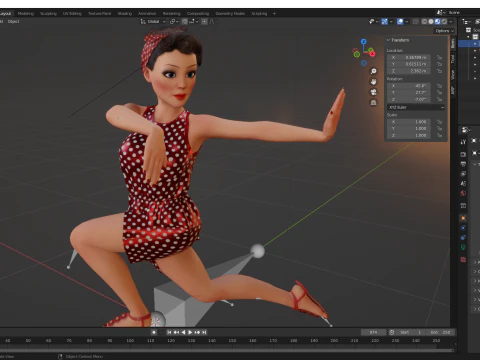Switch to the Compositing workspace tab
The height and width of the screenshot is (360, 480).
pos(198,14)
